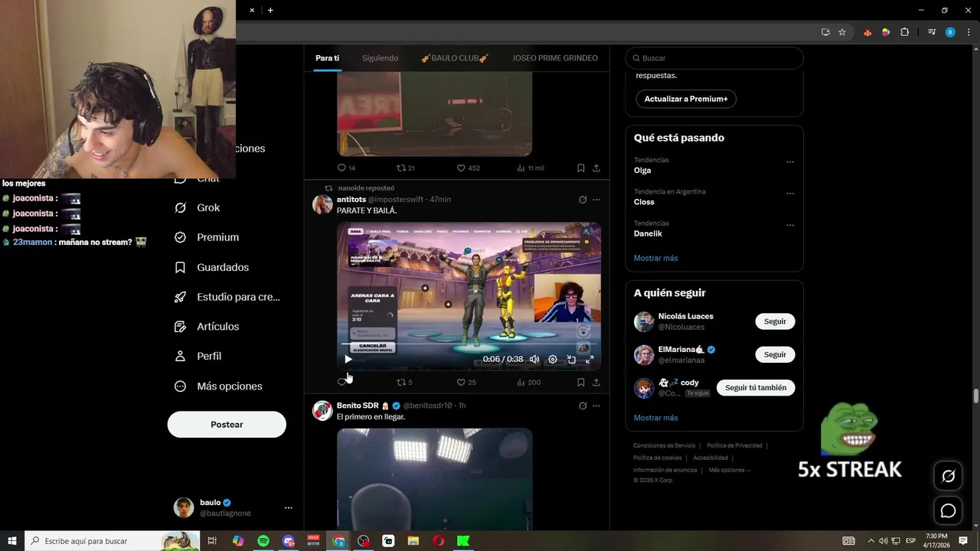Ask Grok about the Benito SDR post
980x551 pixels.
pyautogui.click(x=583, y=406)
